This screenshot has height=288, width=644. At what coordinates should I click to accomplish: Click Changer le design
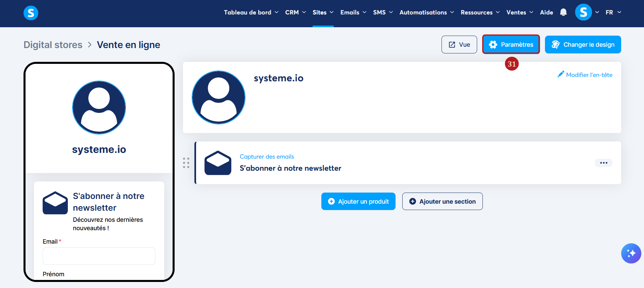[583, 44]
